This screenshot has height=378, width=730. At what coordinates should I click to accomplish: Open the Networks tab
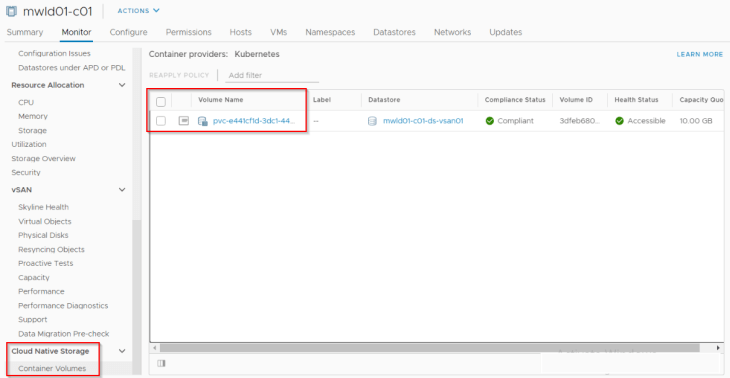pyautogui.click(x=453, y=32)
